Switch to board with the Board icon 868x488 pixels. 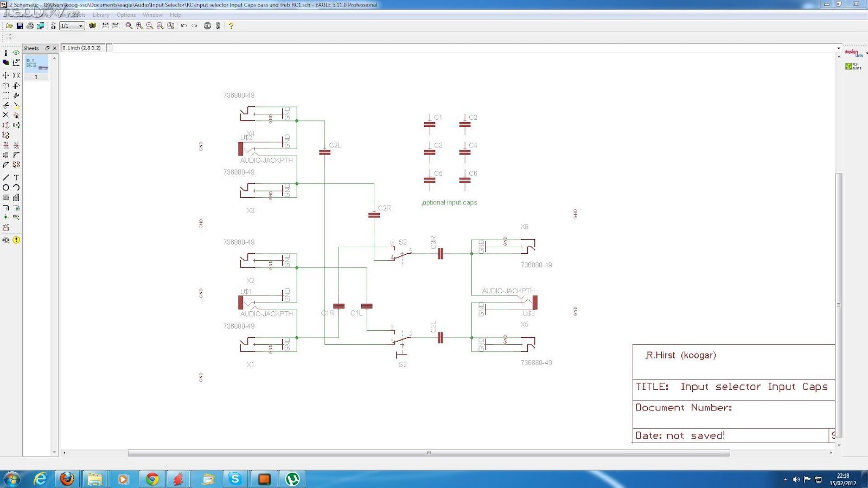click(x=41, y=26)
